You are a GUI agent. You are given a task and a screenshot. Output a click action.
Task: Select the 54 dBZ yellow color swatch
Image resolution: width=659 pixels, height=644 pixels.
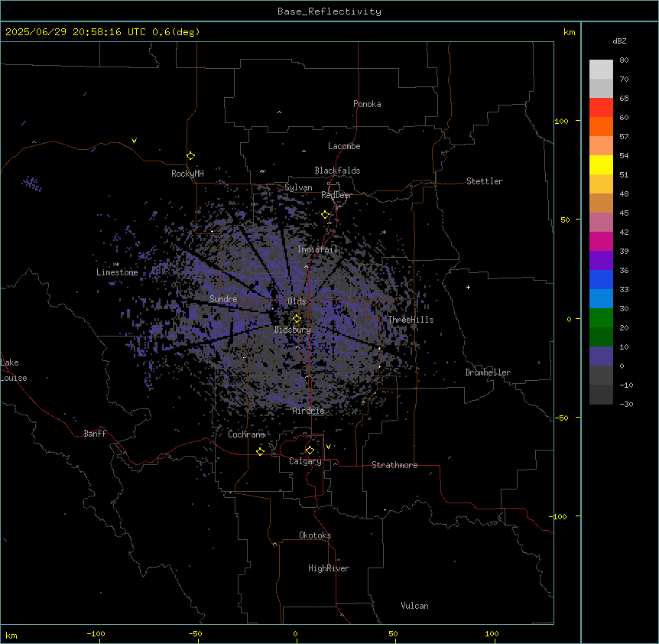coord(601,164)
